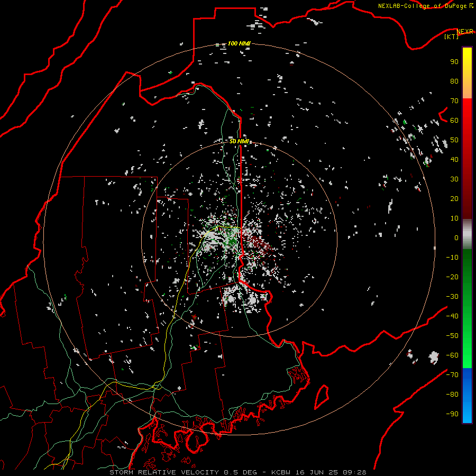The image size is (476, 476).
Task: Click the -70 knot scale value
Action: click(452, 375)
